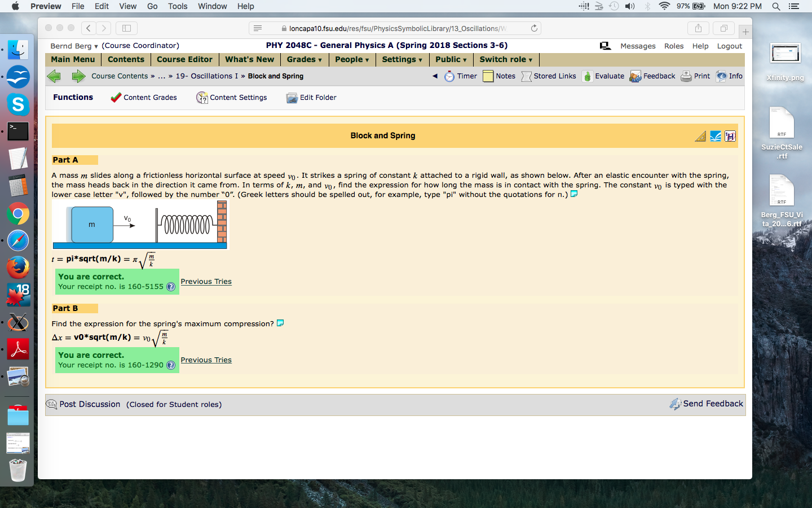Open the Timer tool
Screen dimensions: 812x508
point(461,76)
